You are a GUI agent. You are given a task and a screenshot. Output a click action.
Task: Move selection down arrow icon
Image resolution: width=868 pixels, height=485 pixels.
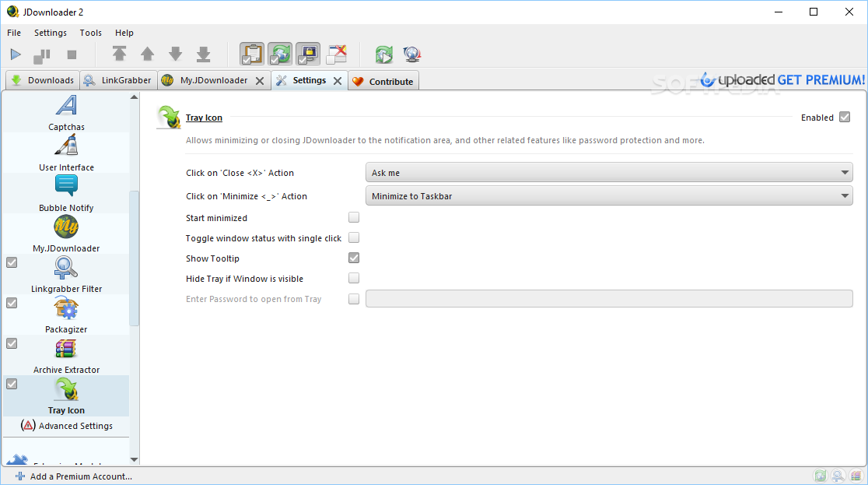tap(176, 54)
